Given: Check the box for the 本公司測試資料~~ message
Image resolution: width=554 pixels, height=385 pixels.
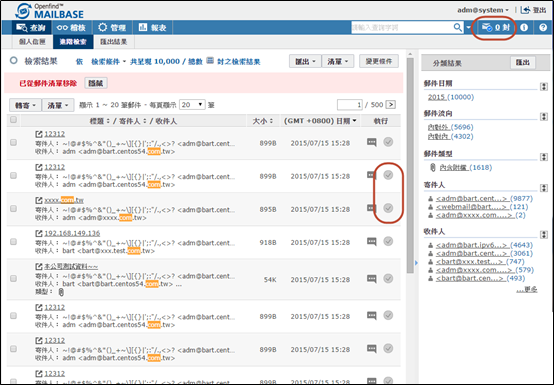Looking at the screenshot, I should (13, 279).
